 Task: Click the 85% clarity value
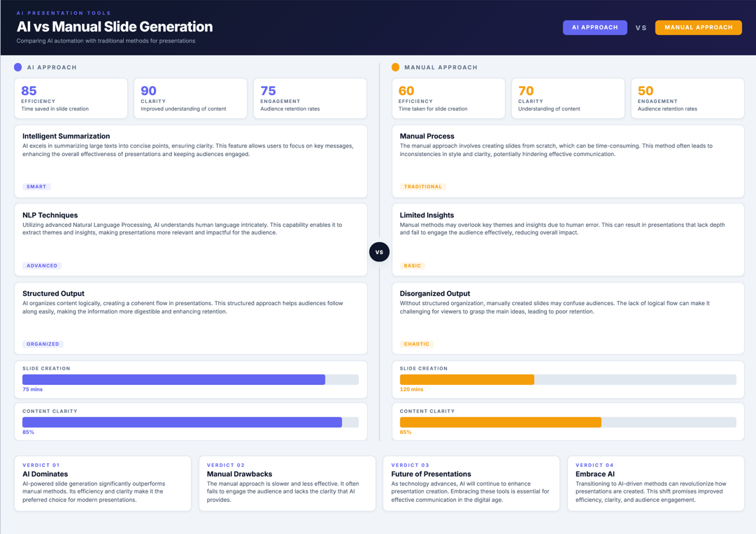pyautogui.click(x=29, y=433)
